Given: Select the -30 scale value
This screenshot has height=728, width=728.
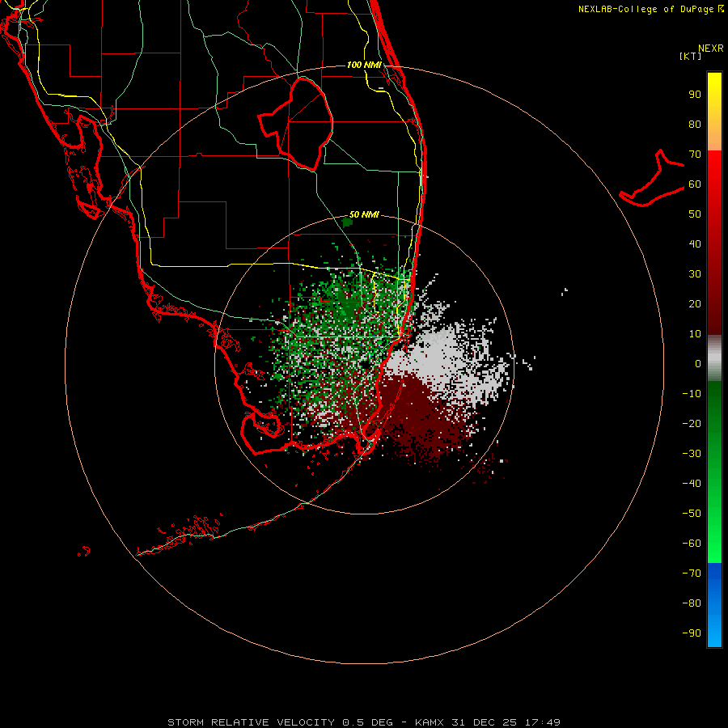Looking at the screenshot, I should 692,454.
